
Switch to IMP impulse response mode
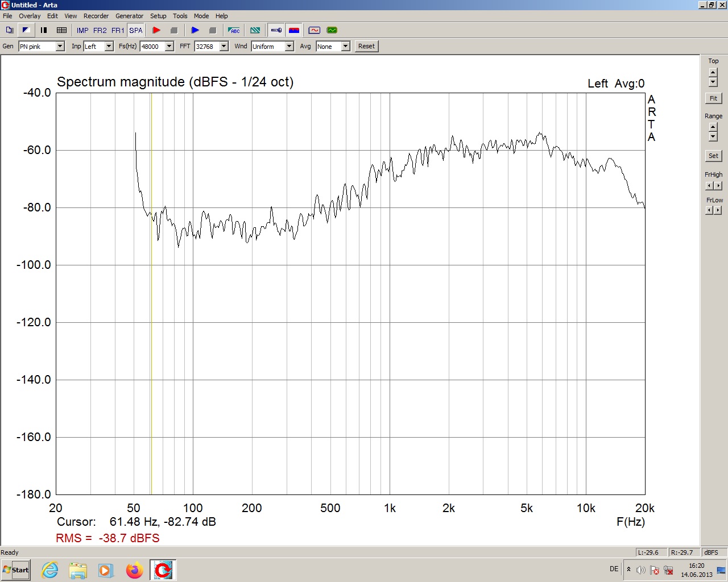[82, 30]
